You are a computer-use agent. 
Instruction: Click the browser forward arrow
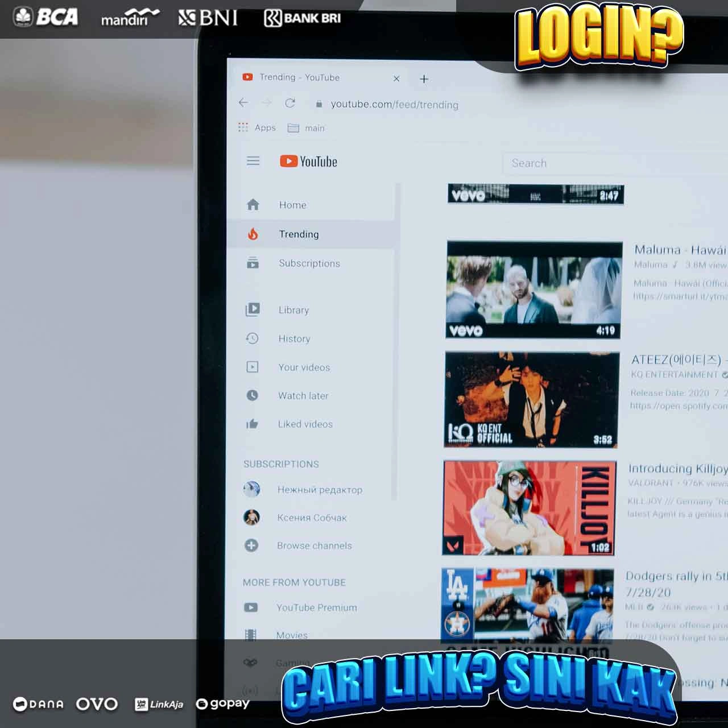point(266,102)
